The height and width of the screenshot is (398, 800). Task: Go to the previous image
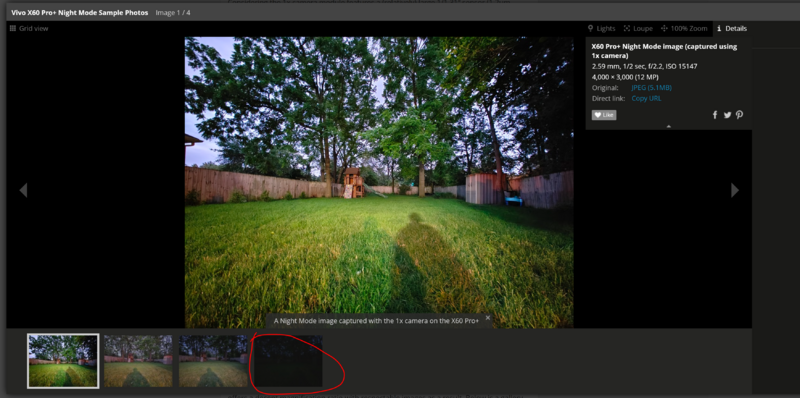click(x=23, y=190)
